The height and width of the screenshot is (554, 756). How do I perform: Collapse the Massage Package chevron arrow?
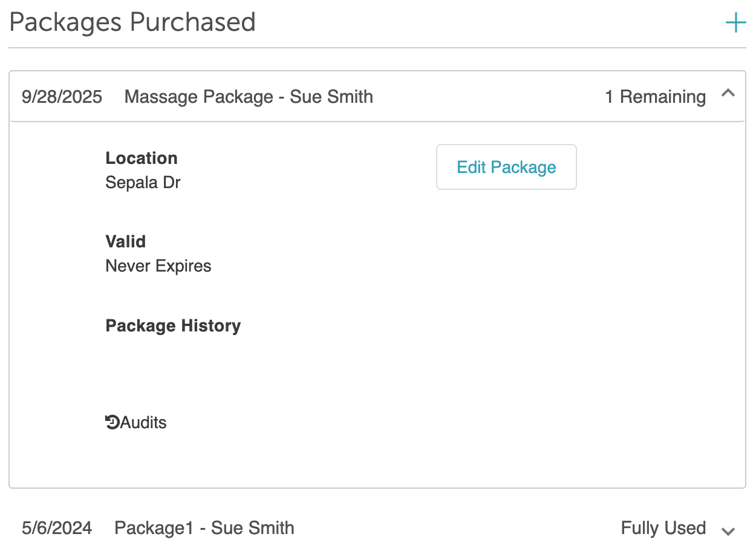point(728,94)
